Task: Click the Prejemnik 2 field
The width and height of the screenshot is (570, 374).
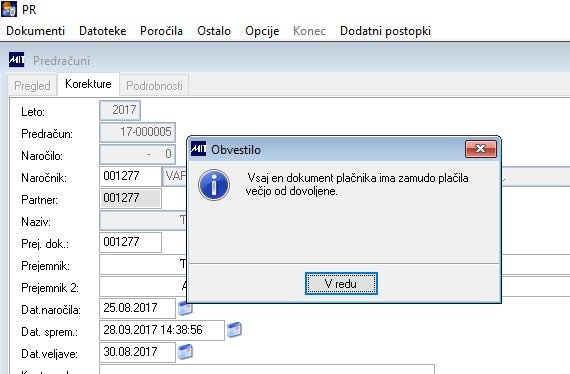Action: tap(143, 286)
